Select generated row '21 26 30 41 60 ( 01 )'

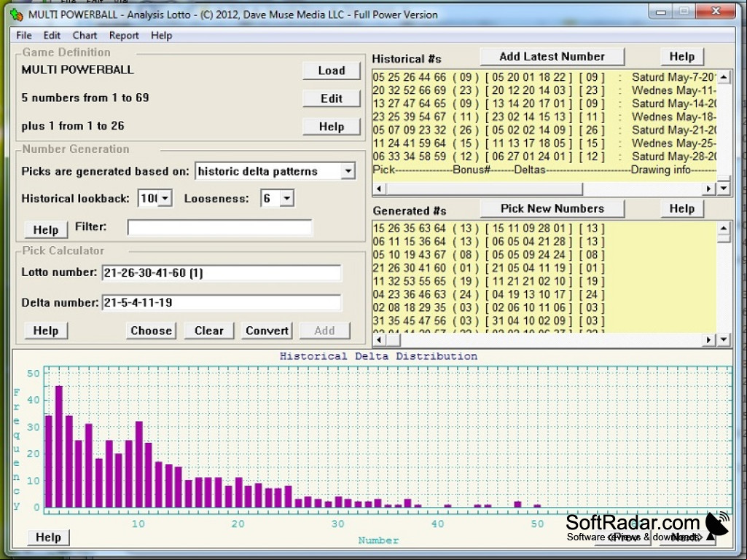[x=544, y=268]
